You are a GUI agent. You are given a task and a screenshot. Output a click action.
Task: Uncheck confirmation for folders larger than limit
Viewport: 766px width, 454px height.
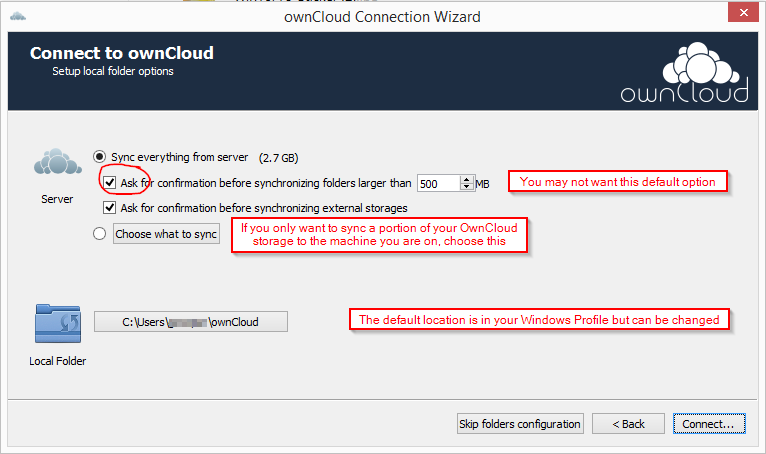109,183
